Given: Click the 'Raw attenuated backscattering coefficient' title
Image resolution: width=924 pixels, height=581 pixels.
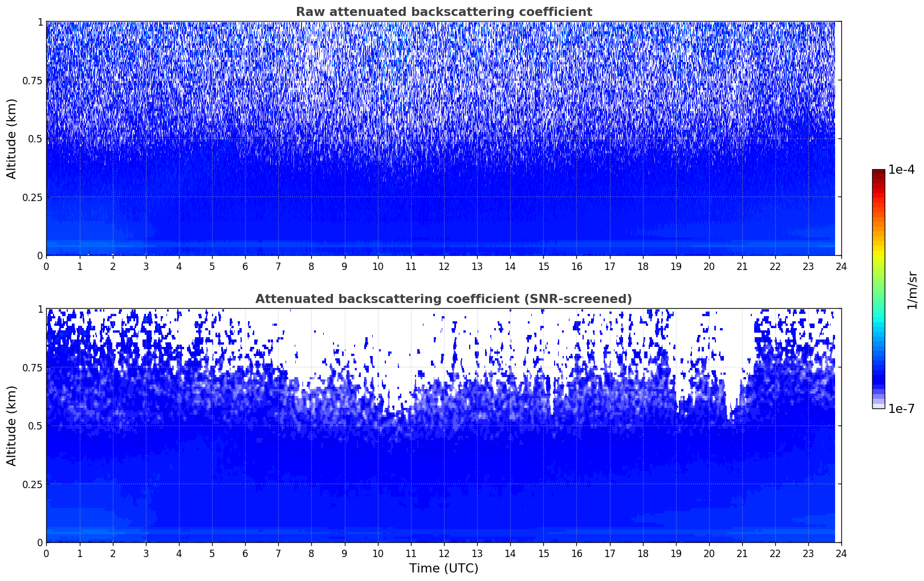Looking at the screenshot, I should (x=443, y=12).
